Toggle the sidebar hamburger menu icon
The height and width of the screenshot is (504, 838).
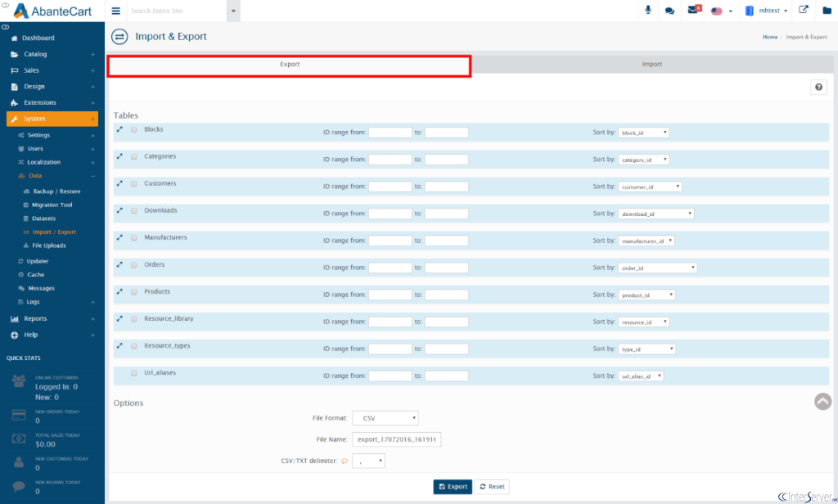116,11
